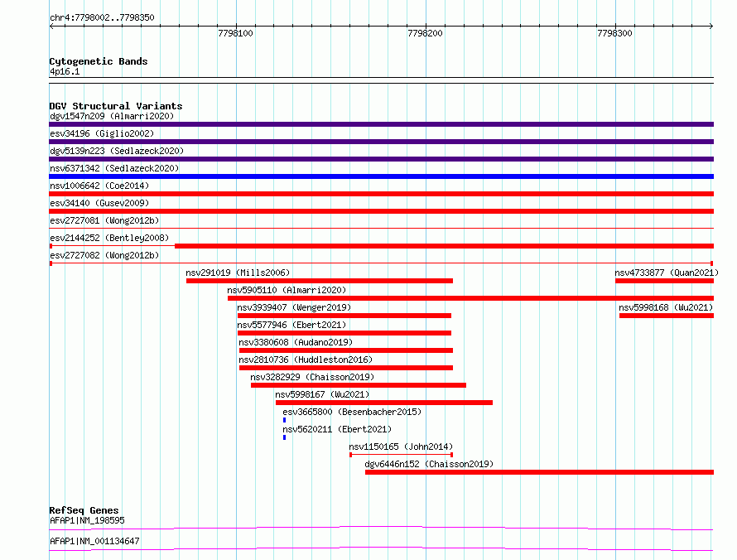The width and height of the screenshot is (737, 560).
Task: Click the esv3665800 (Besenbacher2015) label
Action: (x=352, y=412)
